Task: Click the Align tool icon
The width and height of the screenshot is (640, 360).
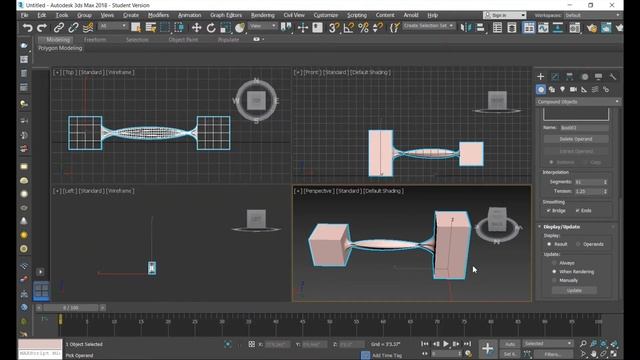Action: point(480,27)
